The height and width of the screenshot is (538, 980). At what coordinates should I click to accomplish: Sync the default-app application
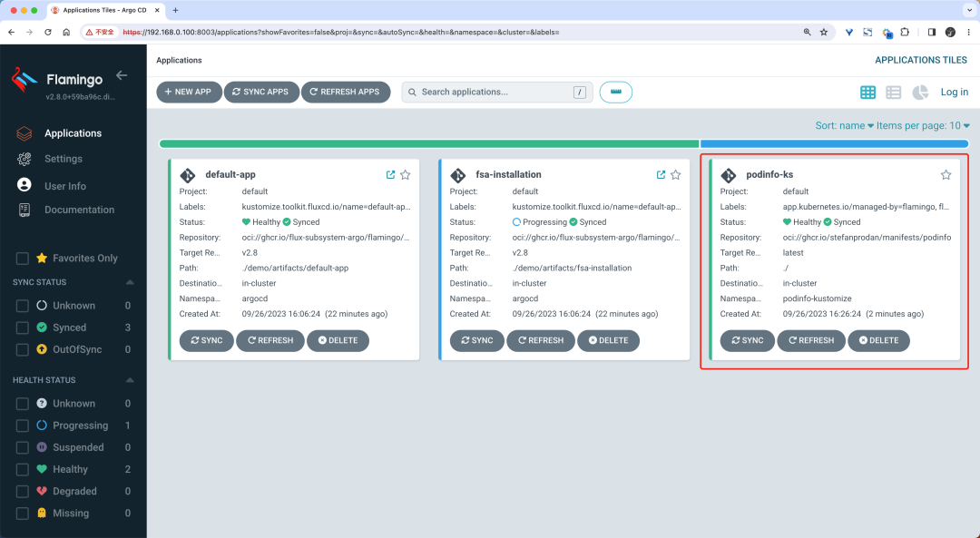click(x=206, y=340)
